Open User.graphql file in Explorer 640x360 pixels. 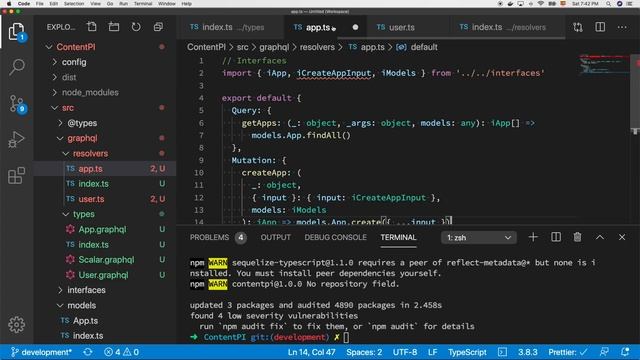[103, 275]
